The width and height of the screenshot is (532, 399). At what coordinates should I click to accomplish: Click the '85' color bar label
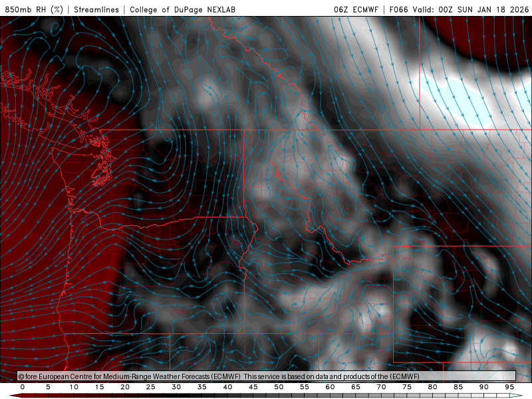(x=458, y=387)
